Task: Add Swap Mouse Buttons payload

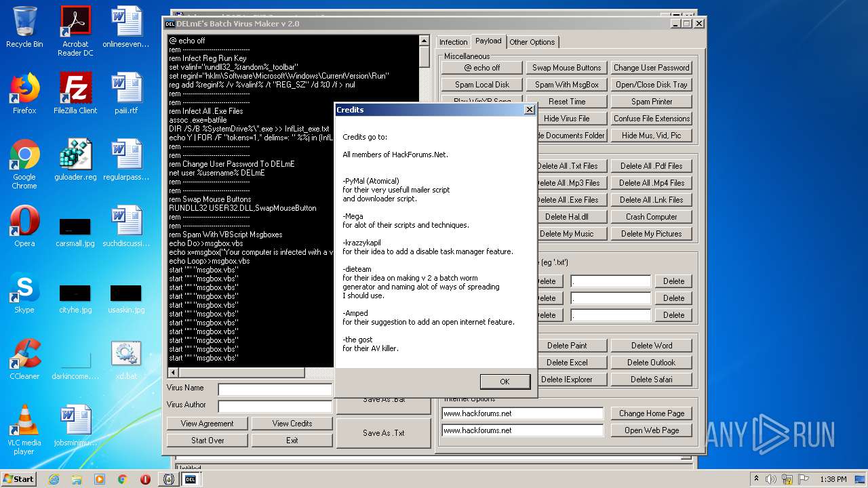Action: coord(567,68)
